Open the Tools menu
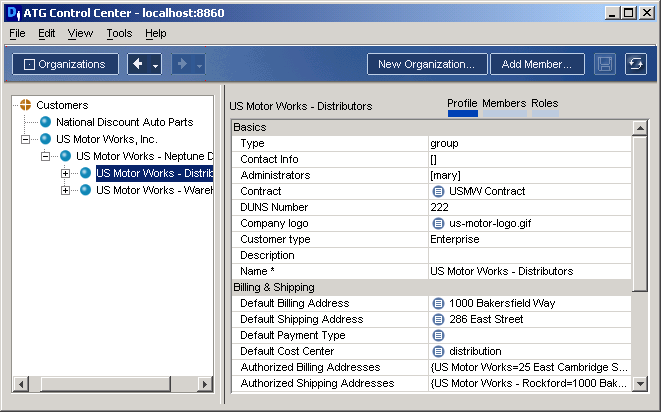Screen dimensions: 661x412 [x=119, y=33]
